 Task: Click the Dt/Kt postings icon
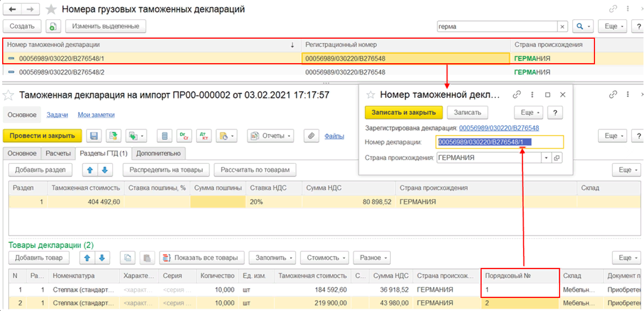pyautogui.click(x=185, y=136)
